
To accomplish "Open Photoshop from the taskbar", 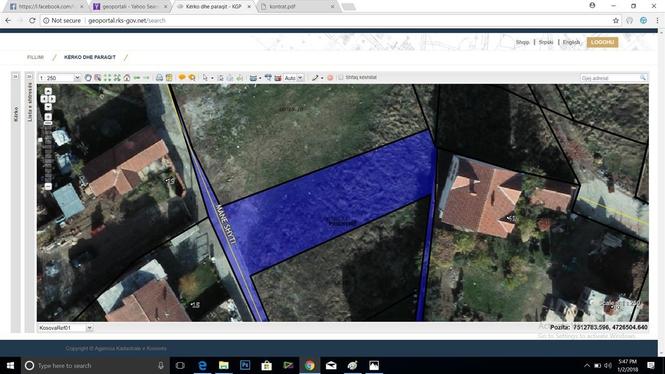I will [x=245, y=365].
